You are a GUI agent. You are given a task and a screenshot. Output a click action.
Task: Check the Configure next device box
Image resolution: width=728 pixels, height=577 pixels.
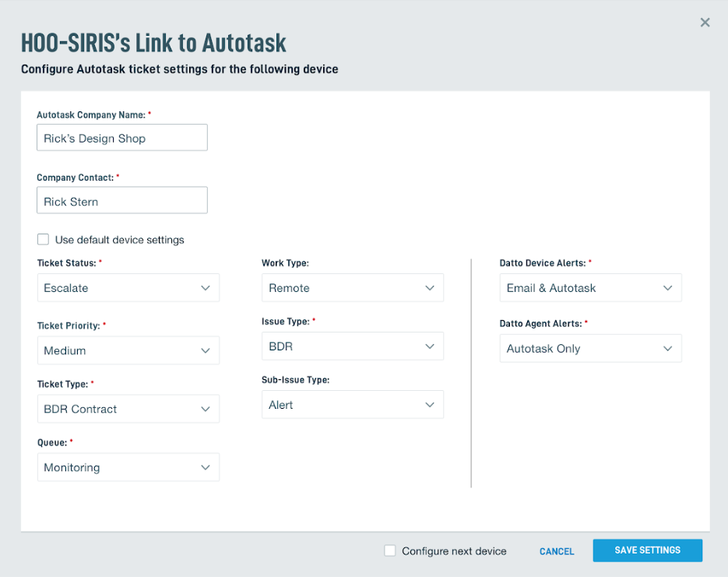point(390,551)
